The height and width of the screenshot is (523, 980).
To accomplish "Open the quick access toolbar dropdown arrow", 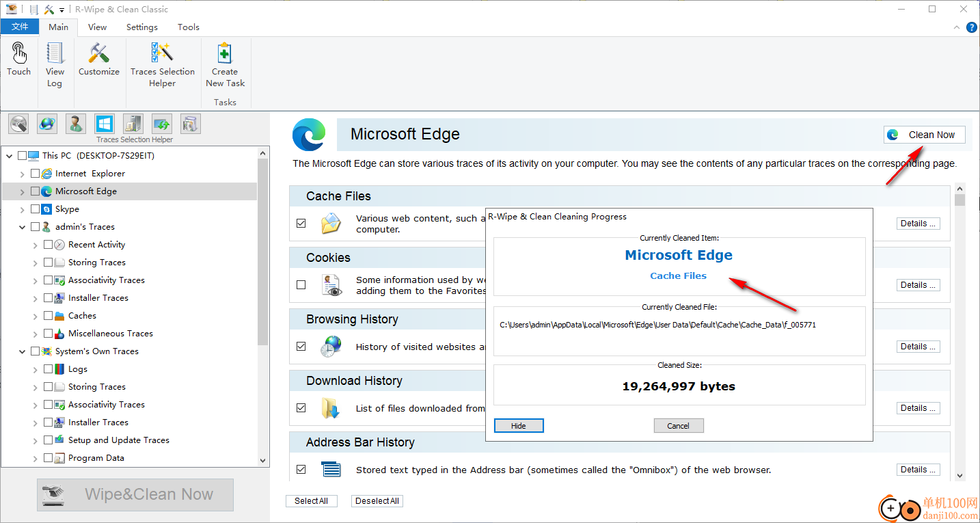I will pos(62,10).
